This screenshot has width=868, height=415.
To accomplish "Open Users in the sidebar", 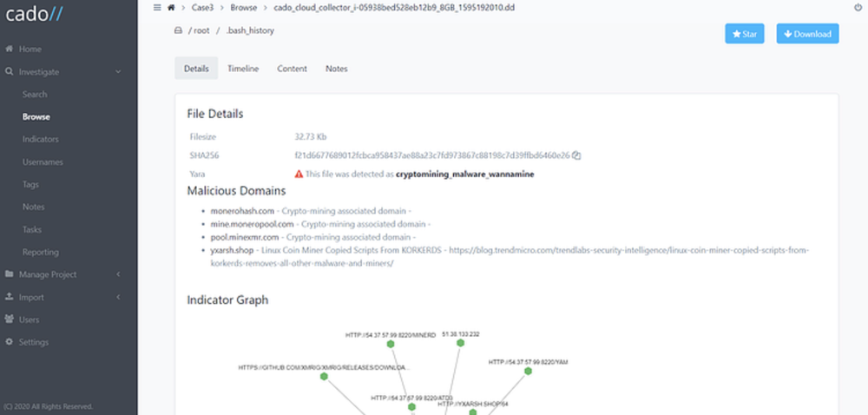I will pos(29,319).
